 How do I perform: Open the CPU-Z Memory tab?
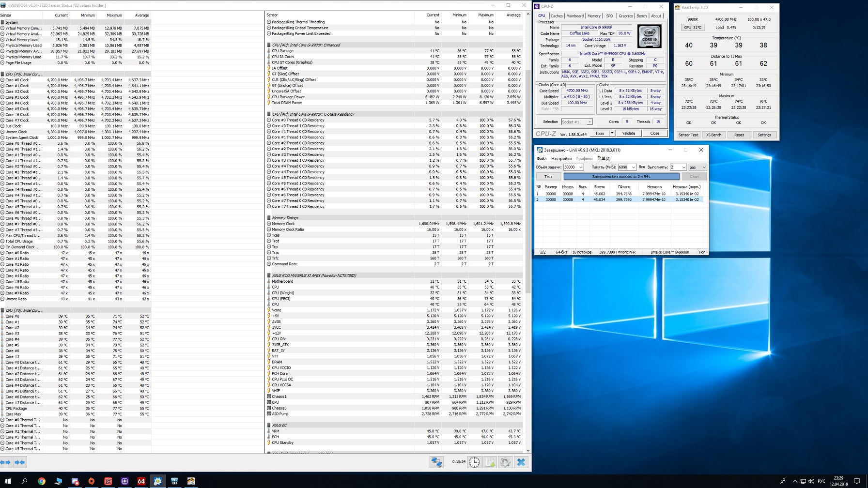click(594, 16)
